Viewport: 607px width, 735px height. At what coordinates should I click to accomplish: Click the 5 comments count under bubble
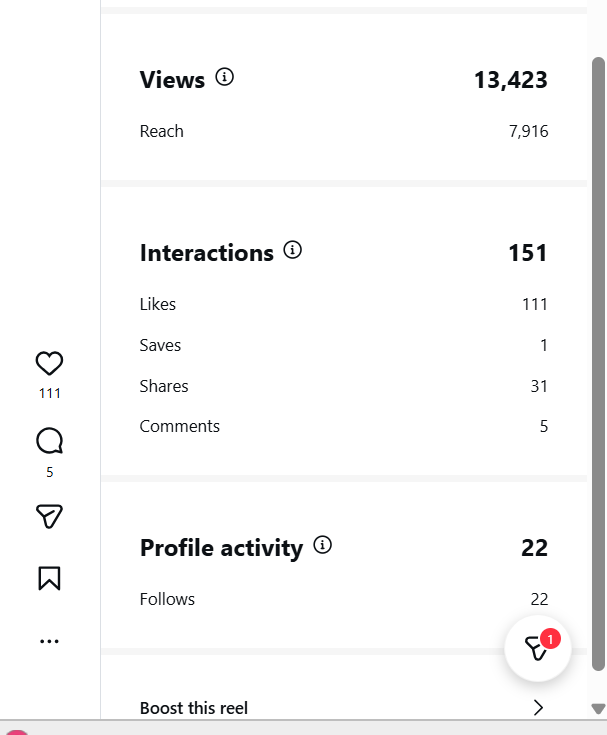coord(50,472)
